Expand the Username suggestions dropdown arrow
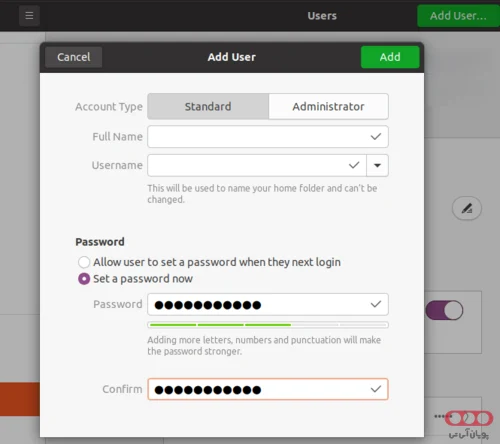Screen dimensions: 500x444 pos(377,165)
